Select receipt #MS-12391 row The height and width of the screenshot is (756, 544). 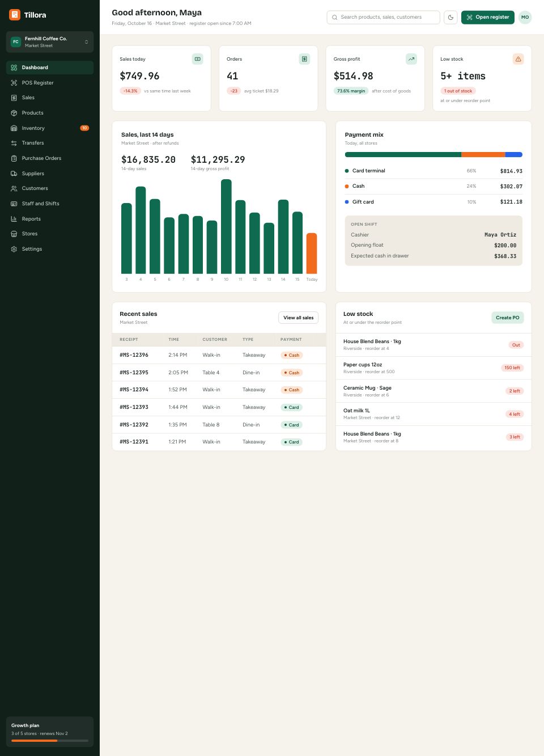click(219, 442)
